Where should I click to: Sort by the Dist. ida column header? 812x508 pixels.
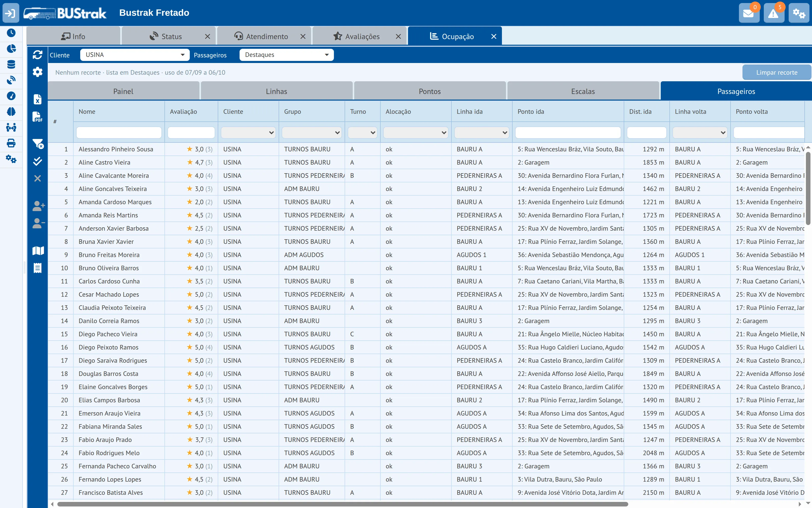coord(647,112)
